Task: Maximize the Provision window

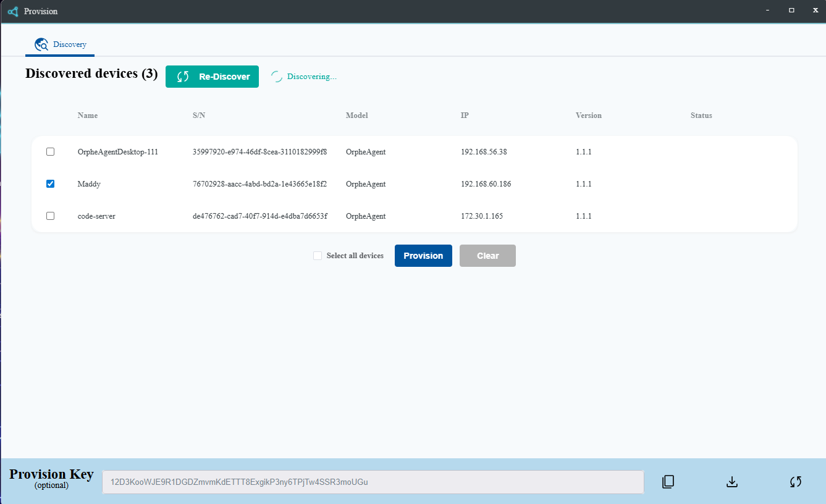Action: coord(791,10)
